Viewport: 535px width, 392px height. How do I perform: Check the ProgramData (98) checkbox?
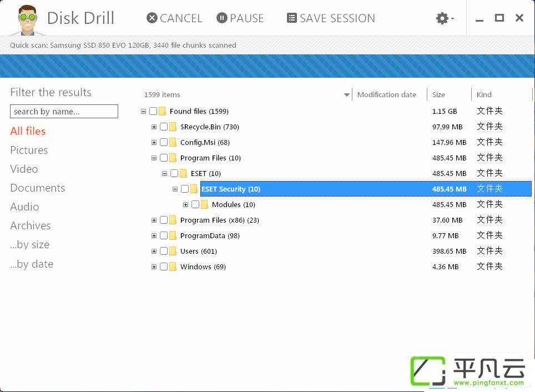pyautogui.click(x=164, y=235)
